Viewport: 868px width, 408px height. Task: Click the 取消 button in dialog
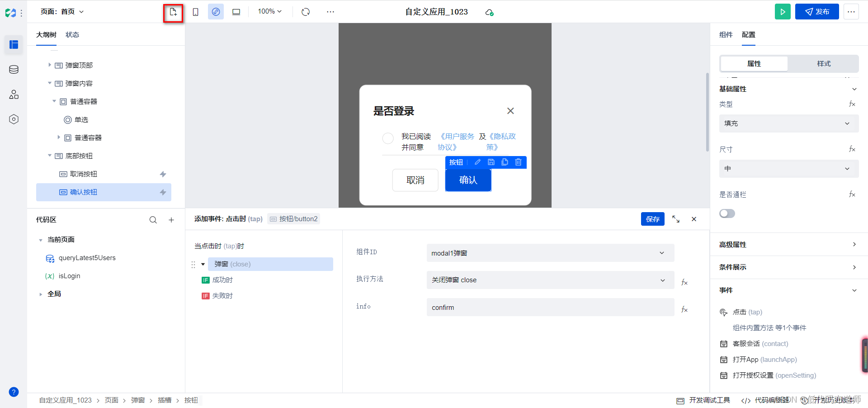tap(415, 180)
